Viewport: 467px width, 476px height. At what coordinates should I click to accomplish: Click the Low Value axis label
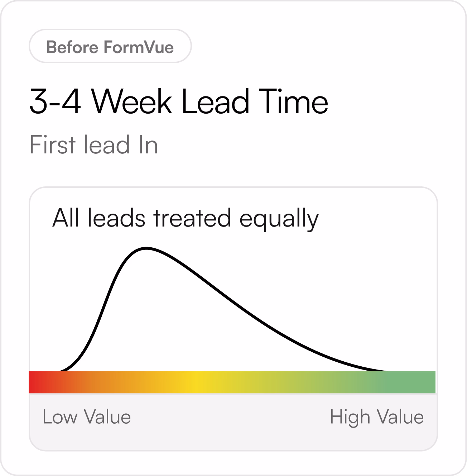pos(87,417)
